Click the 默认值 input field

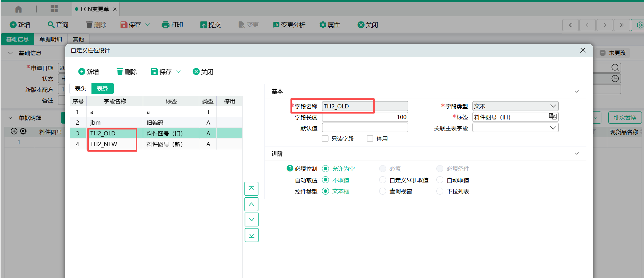[365, 128]
